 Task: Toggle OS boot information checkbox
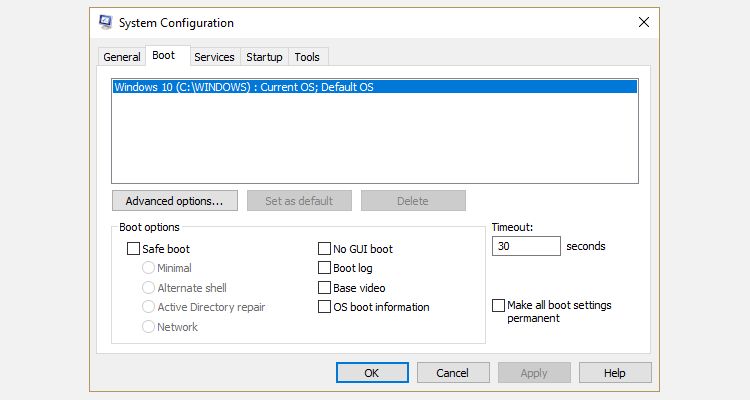tap(324, 307)
